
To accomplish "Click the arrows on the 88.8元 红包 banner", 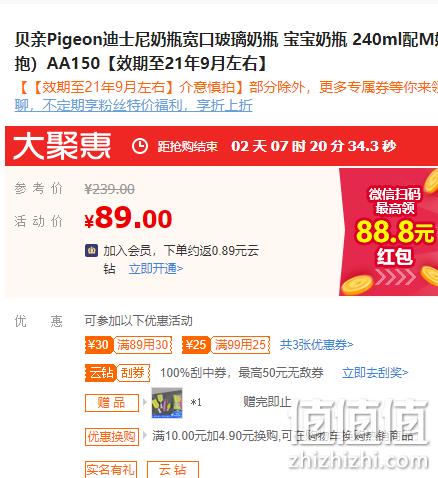I will click(x=395, y=276).
